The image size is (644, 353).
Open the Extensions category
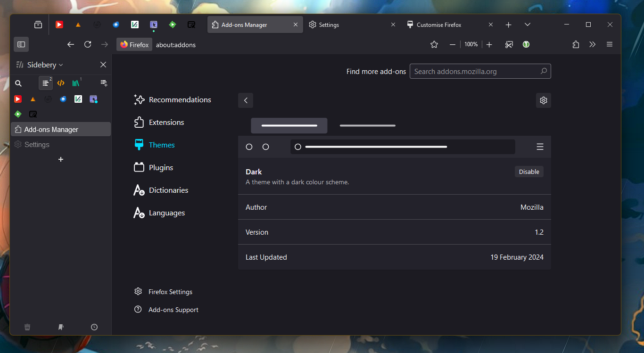tap(159, 123)
